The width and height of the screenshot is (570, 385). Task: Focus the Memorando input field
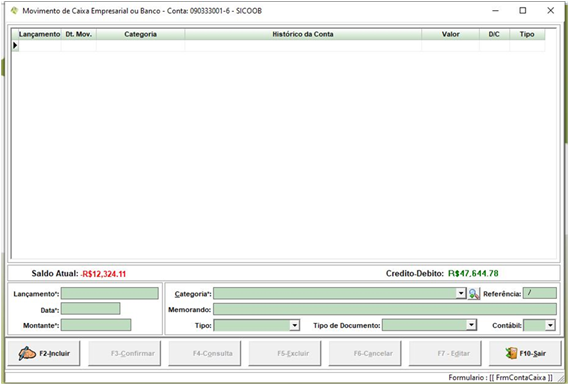(x=385, y=309)
